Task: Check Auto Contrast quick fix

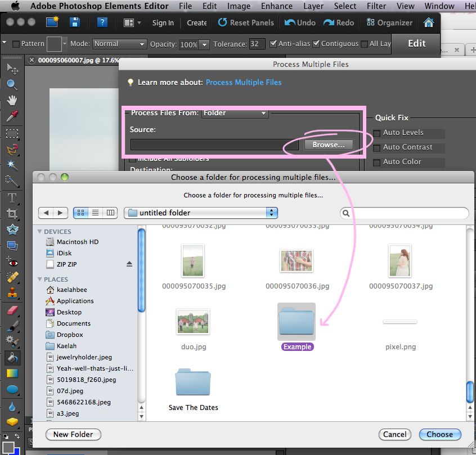Action: coord(376,148)
